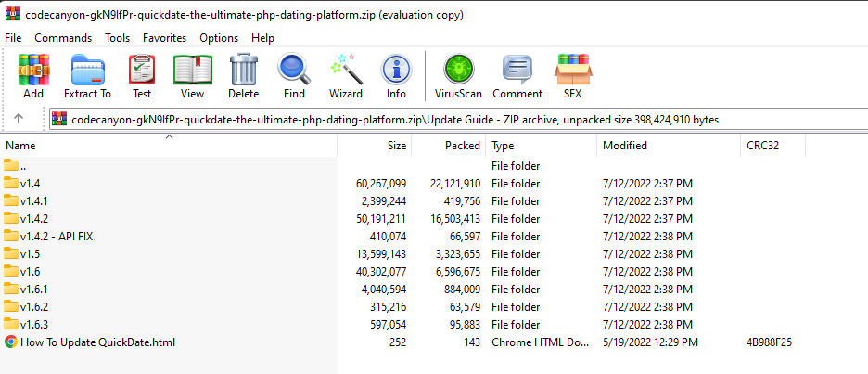
Task: Click the Extract To toolbar icon
Action: tap(87, 70)
